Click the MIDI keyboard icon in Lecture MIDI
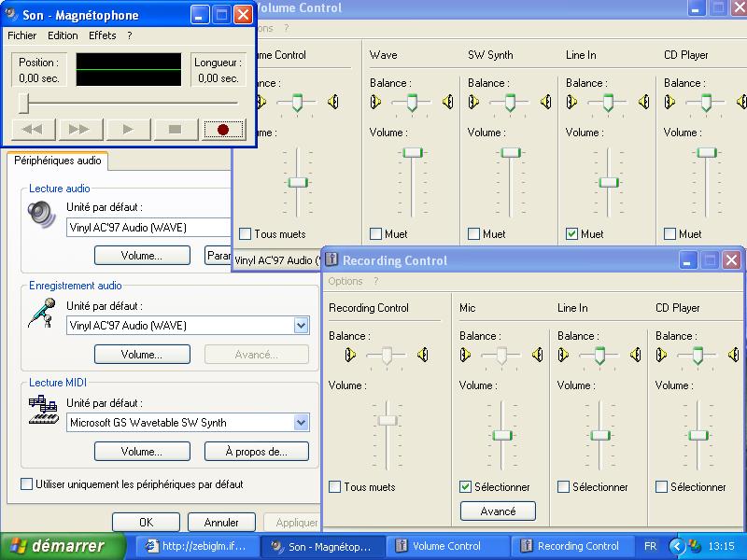The height and width of the screenshot is (560, 747). [42, 409]
